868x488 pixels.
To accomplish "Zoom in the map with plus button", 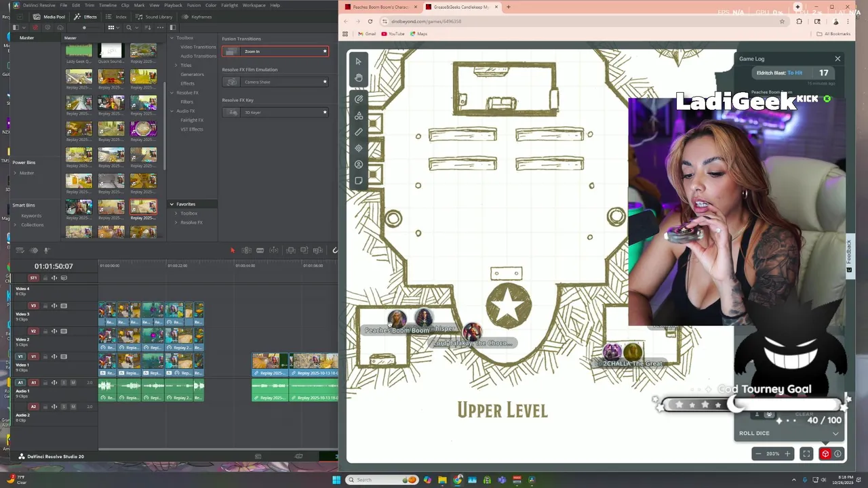I will tap(787, 454).
